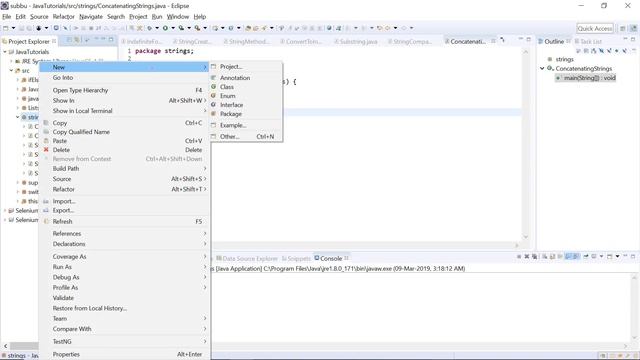Image resolution: width=640 pixels, height=360 pixels.
Task: Click the Project icon in New submenu
Action: [213, 67]
